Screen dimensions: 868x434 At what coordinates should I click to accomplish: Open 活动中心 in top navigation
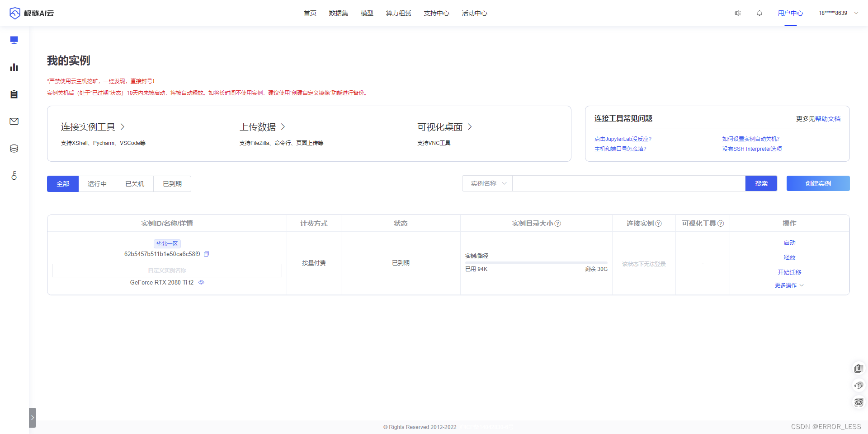tap(475, 13)
